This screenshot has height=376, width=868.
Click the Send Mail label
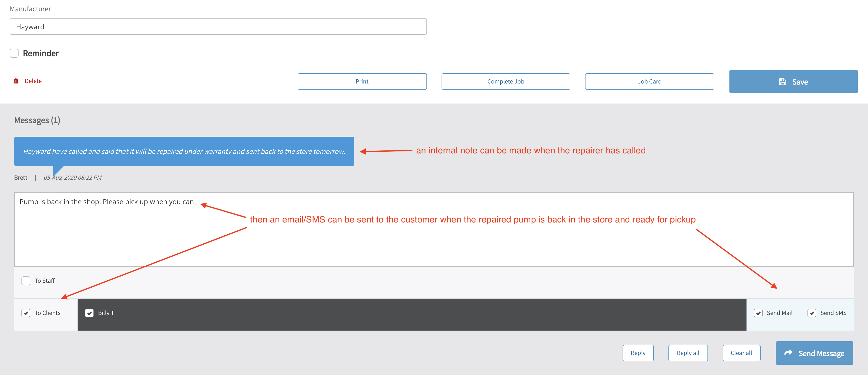click(779, 313)
